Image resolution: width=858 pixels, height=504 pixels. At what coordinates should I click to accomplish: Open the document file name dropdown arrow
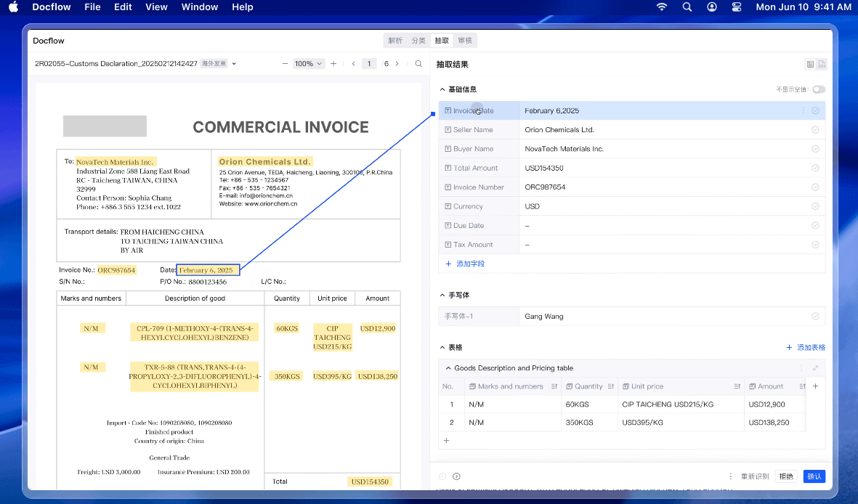coord(234,64)
